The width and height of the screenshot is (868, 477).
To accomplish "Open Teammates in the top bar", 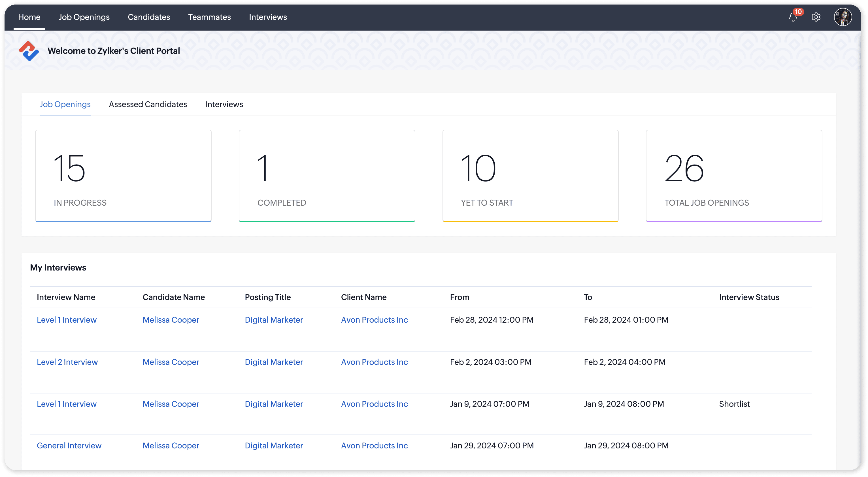I will 209,17.
